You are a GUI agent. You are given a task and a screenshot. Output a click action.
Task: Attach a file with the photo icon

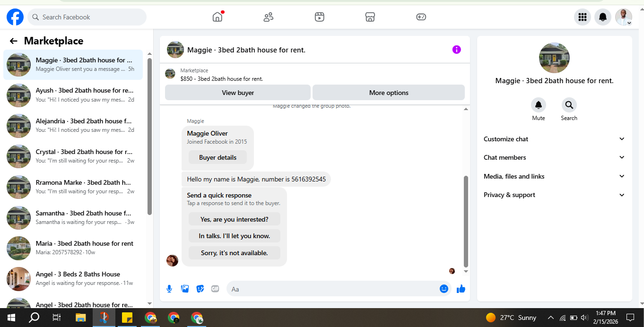tap(185, 289)
